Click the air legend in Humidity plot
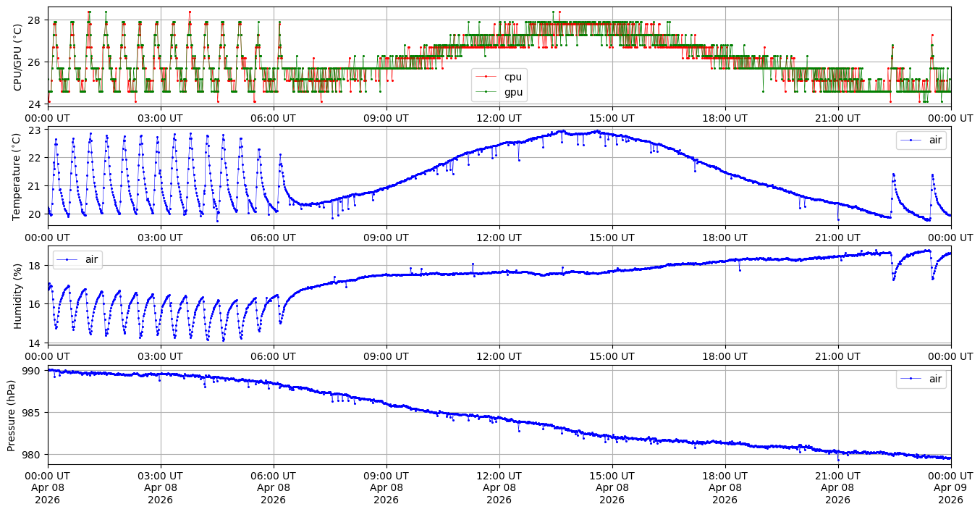This screenshot has height=512, width=980. (x=77, y=259)
